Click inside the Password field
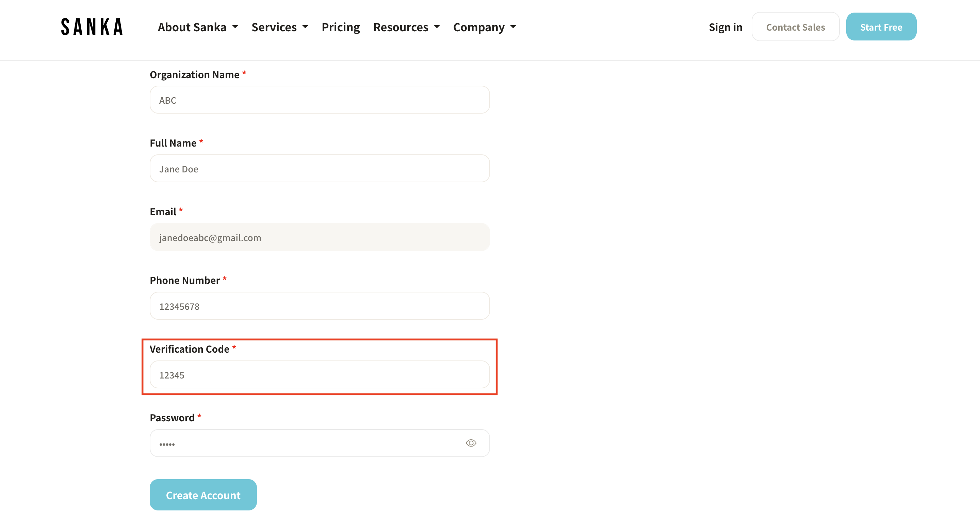 [x=304, y=443]
